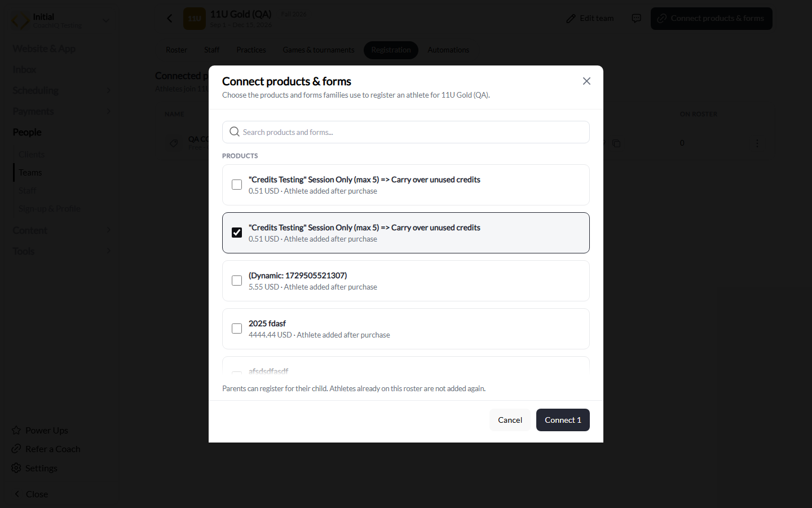Screen dimensions: 812x508
Task: Focus the Search products and forms field
Action: [406, 132]
